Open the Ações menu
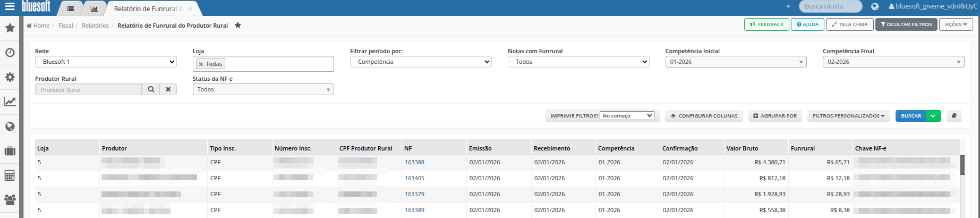Screen dimensions: 980x218 tap(956, 24)
